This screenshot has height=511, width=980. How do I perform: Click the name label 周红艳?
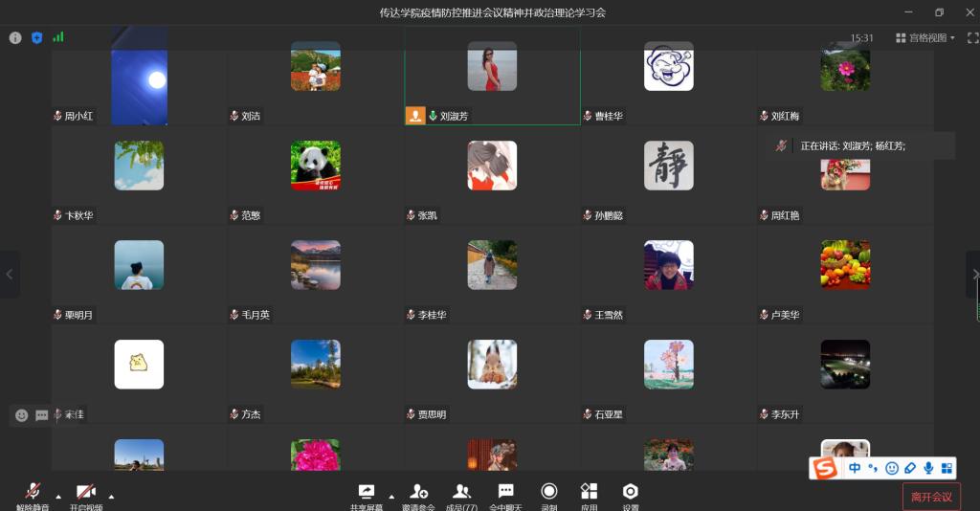pyautogui.click(x=785, y=215)
